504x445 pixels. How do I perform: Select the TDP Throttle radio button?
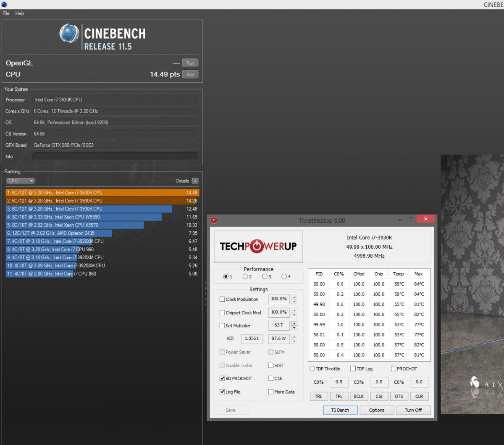coord(312,369)
